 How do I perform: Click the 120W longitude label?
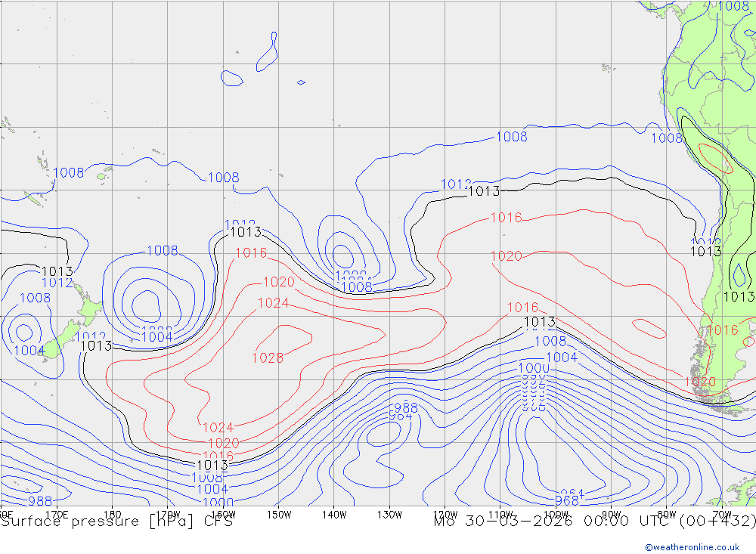point(445,515)
